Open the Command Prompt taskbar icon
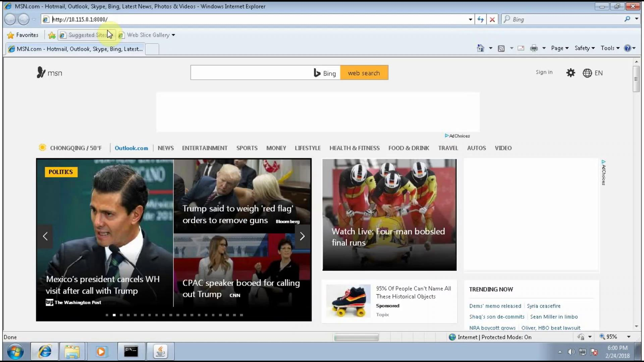 (131, 352)
